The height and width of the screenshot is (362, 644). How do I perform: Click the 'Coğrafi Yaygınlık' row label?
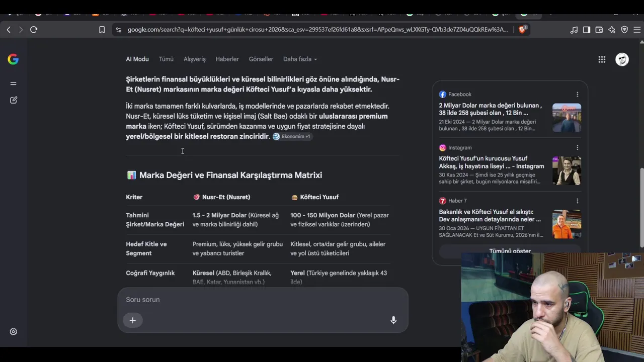pos(150,273)
